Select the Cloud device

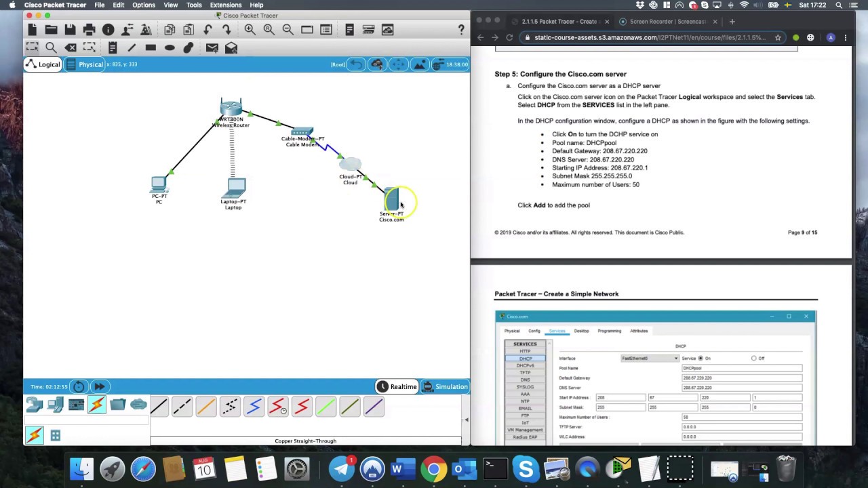350,164
